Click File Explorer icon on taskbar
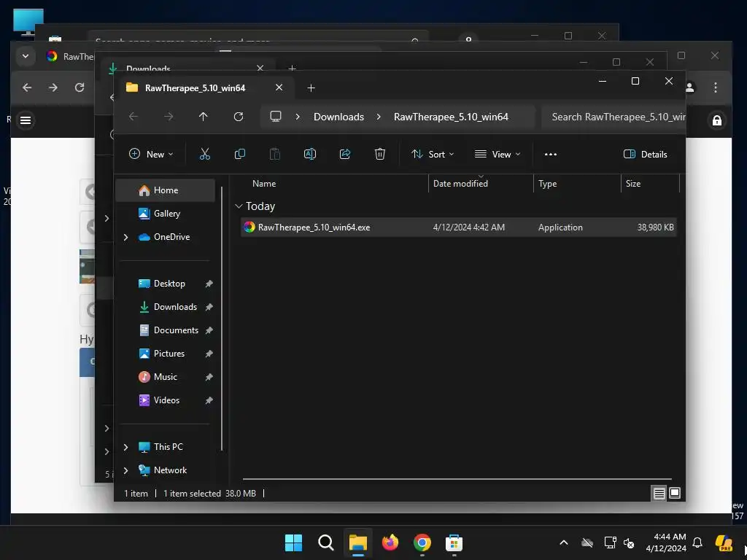The image size is (747, 560). [357, 542]
